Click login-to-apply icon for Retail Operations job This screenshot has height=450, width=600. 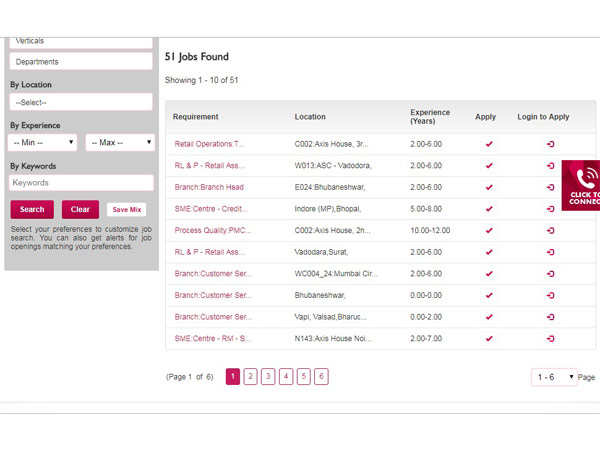550,144
